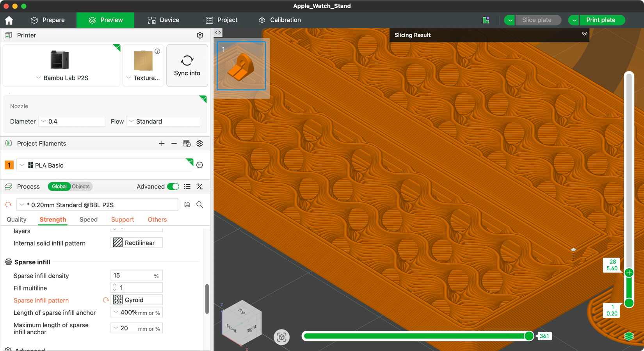Image resolution: width=644 pixels, height=351 pixels.
Task: Add a new project filament
Action: click(x=162, y=144)
